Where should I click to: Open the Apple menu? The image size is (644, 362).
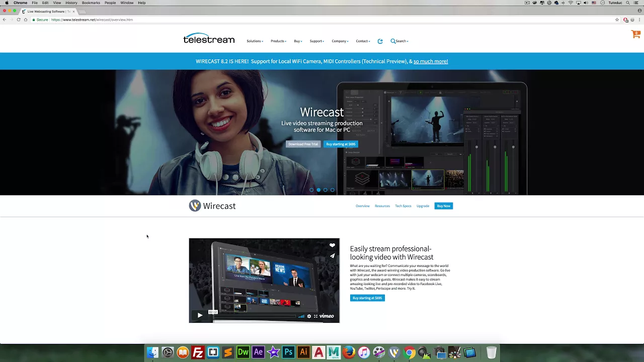7,3
